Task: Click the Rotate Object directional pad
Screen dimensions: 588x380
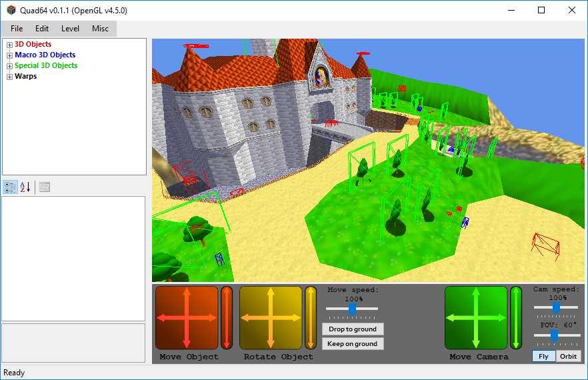Action: coord(271,318)
